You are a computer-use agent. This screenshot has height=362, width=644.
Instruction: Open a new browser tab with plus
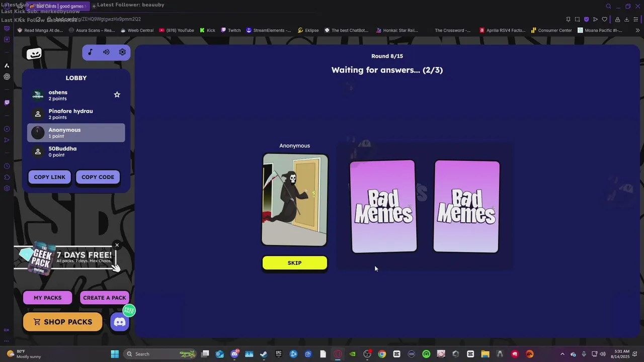pos(94,6)
